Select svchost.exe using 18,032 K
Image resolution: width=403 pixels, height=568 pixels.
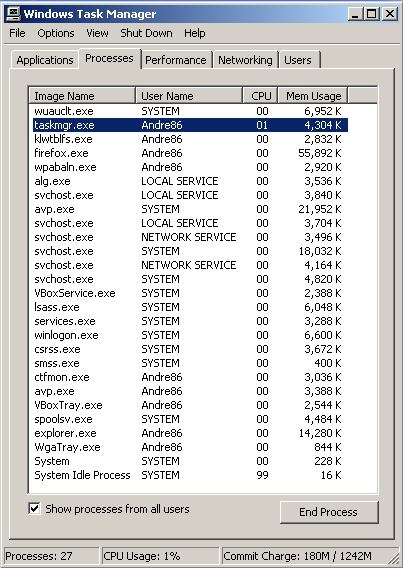[x=190, y=251]
